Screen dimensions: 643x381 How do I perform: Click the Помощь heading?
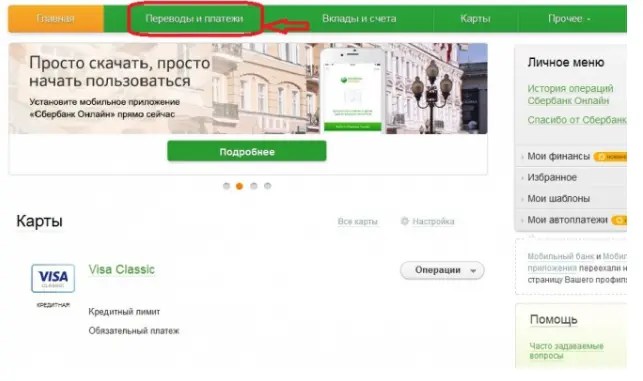click(553, 319)
